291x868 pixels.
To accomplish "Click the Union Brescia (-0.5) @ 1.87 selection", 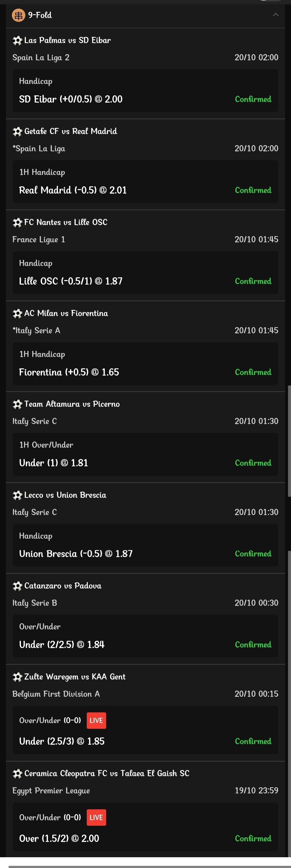I will point(76,554).
